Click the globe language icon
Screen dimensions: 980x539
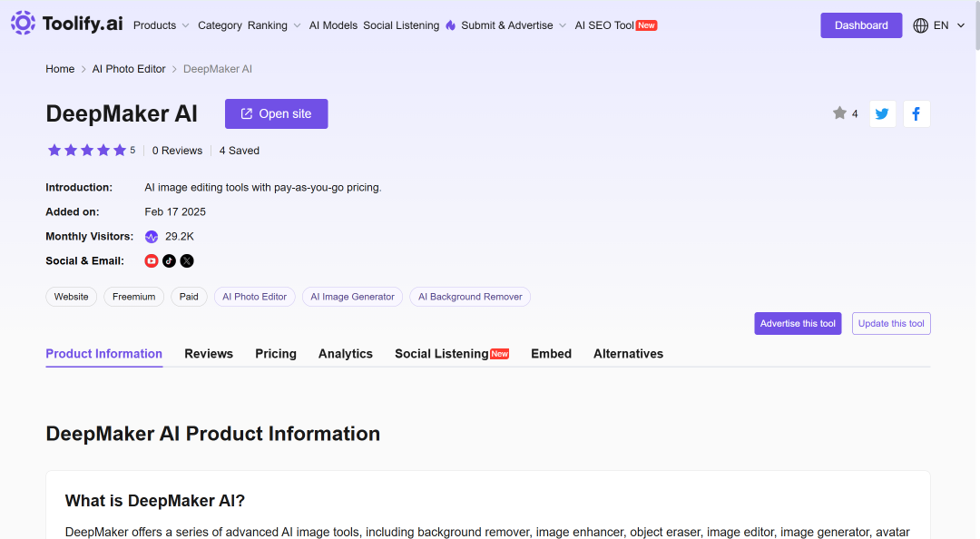coord(921,25)
